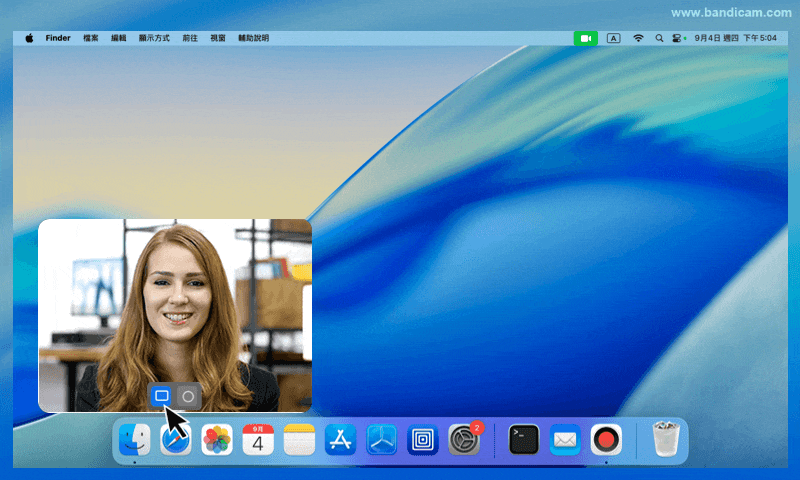Open the Photos app in Dock
Image resolution: width=800 pixels, height=480 pixels.
[x=217, y=439]
